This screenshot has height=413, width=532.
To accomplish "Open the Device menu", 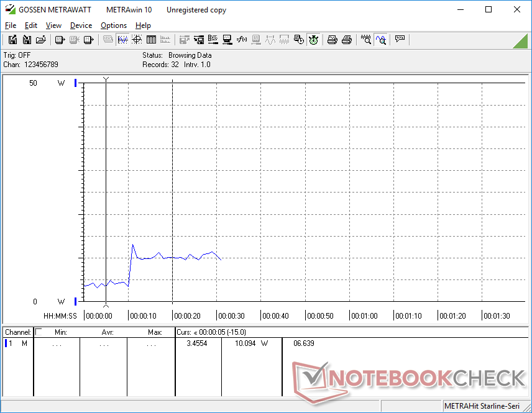I will point(81,25).
